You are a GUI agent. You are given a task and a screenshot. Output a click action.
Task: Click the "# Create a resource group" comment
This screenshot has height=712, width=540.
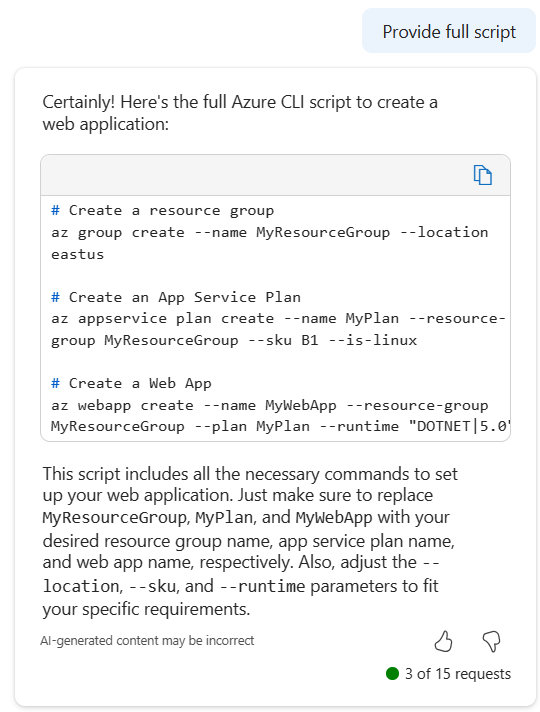(x=163, y=211)
